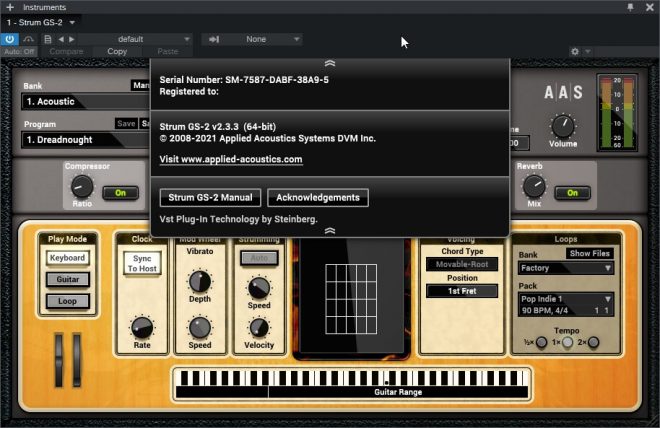Select Keyboard play mode
660x428 pixels.
67,258
